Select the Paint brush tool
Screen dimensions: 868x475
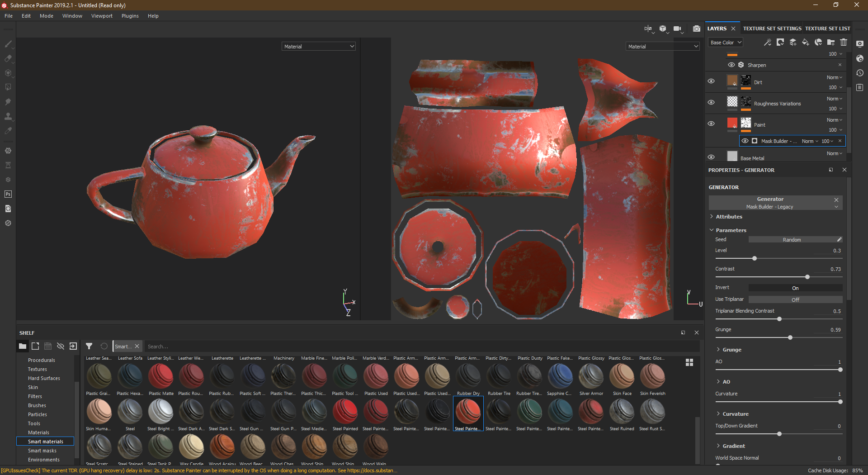(8, 44)
